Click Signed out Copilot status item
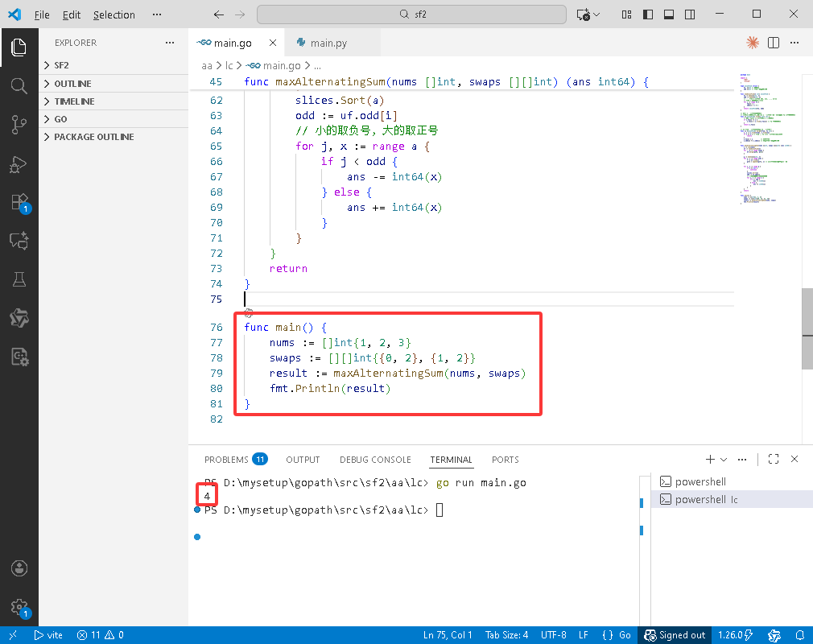The height and width of the screenshot is (644, 813). tap(675, 635)
